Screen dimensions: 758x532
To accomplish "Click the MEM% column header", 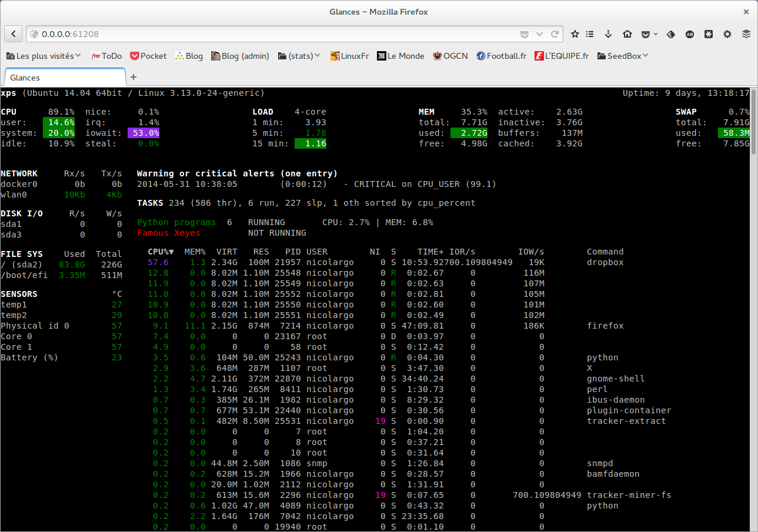I will tap(195, 252).
